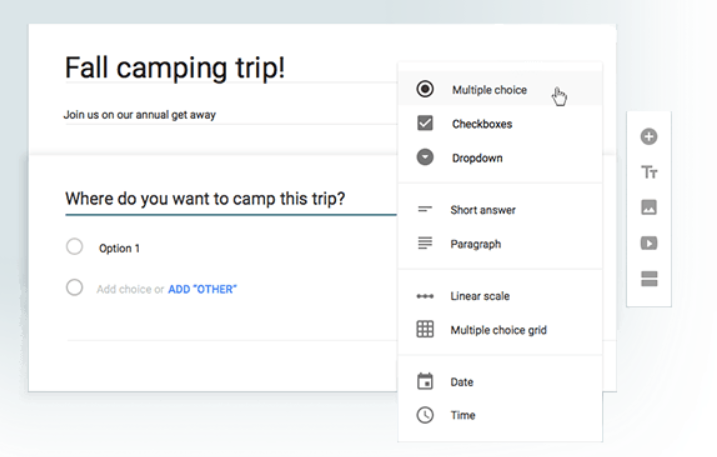
Task: Select Paragraph question type
Action: 475,244
